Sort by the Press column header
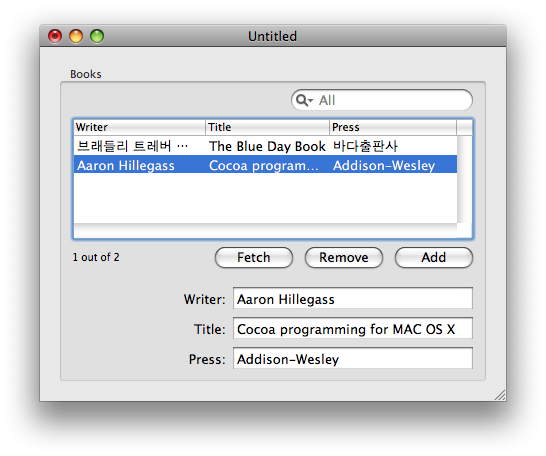 tap(393, 127)
